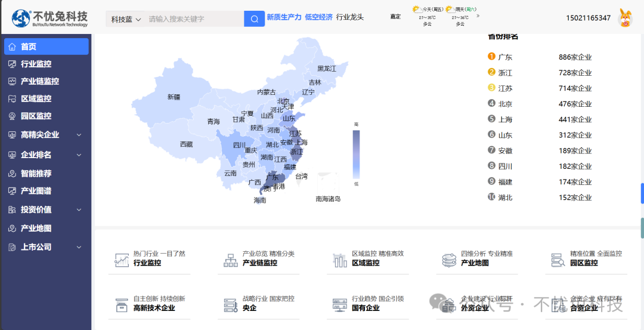The image size is (644, 330).
Task: Click the 低空经济 hot keyword link
Action: click(318, 17)
